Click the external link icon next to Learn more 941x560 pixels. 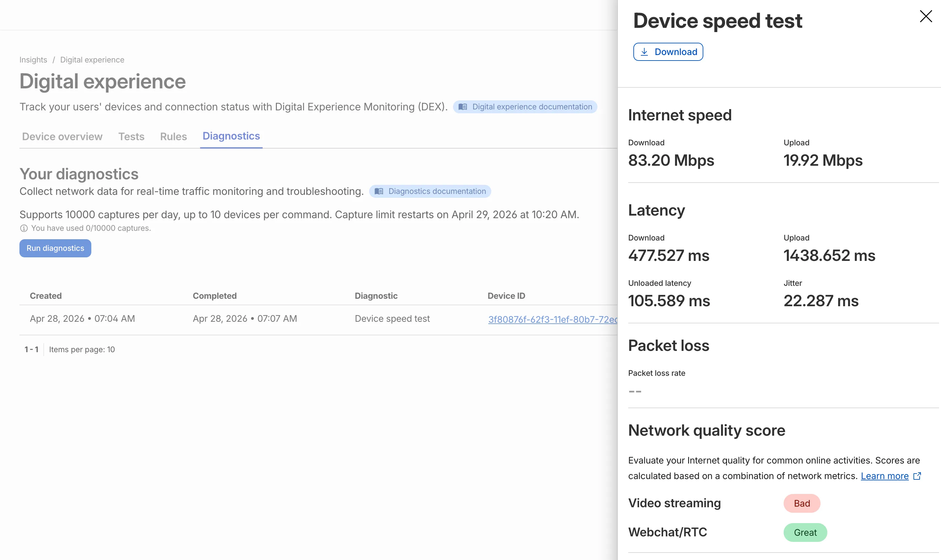[x=917, y=476]
